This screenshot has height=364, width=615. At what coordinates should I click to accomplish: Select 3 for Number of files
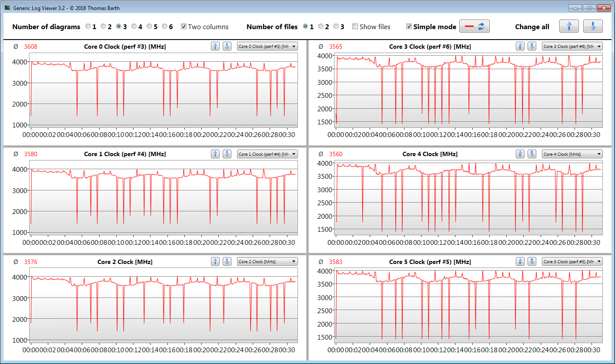(x=336, y=27)
